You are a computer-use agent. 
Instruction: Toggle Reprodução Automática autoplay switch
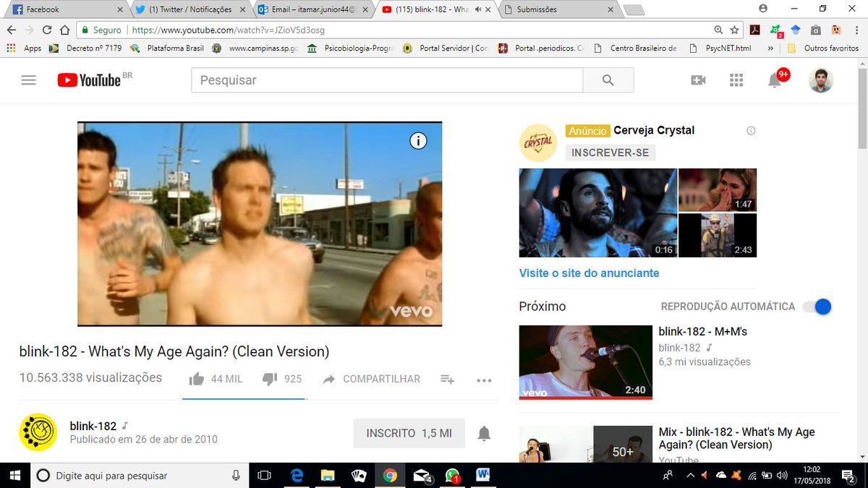(817, 307)
